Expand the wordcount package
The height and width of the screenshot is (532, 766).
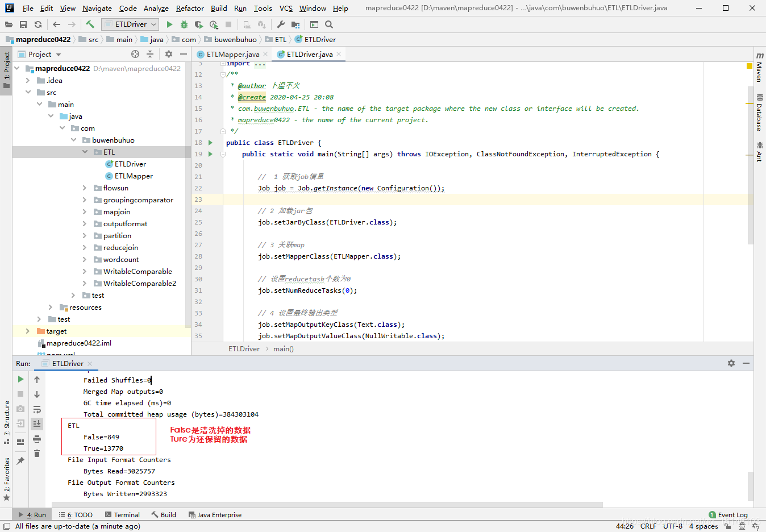[85, 259]
